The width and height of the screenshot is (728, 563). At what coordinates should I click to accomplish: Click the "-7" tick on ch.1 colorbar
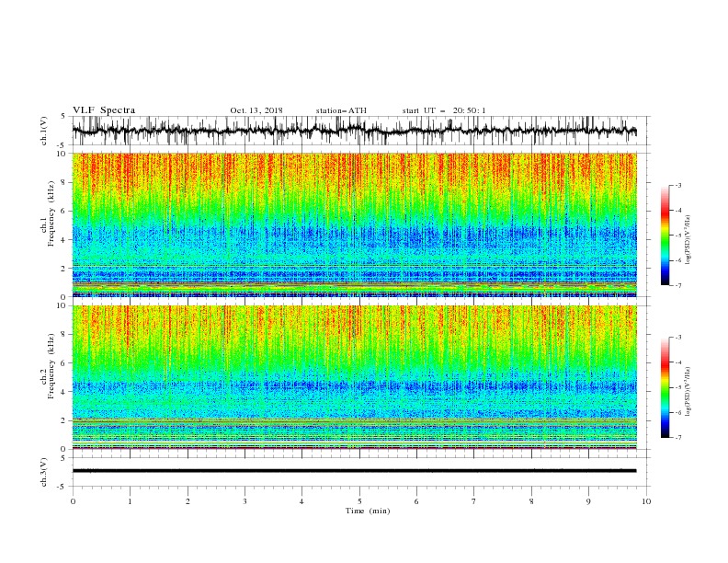pyautogui.click(x=678, y=285)
